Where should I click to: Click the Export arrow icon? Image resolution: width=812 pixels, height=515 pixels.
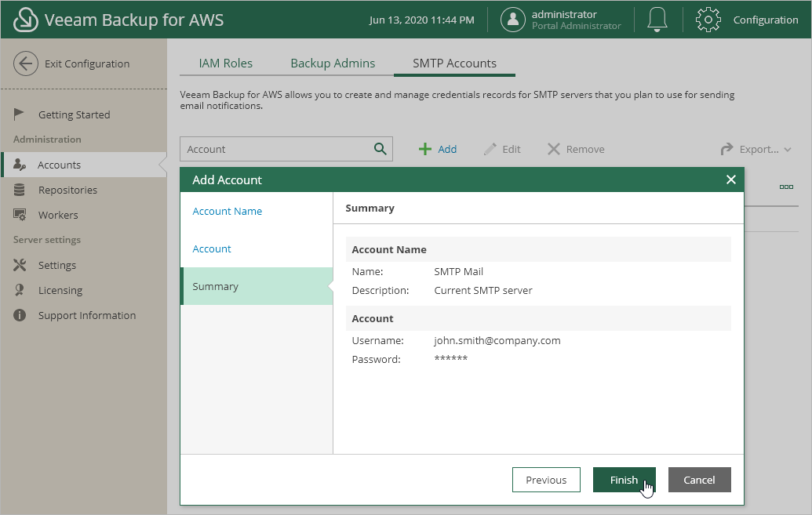[x=727, y=149]
